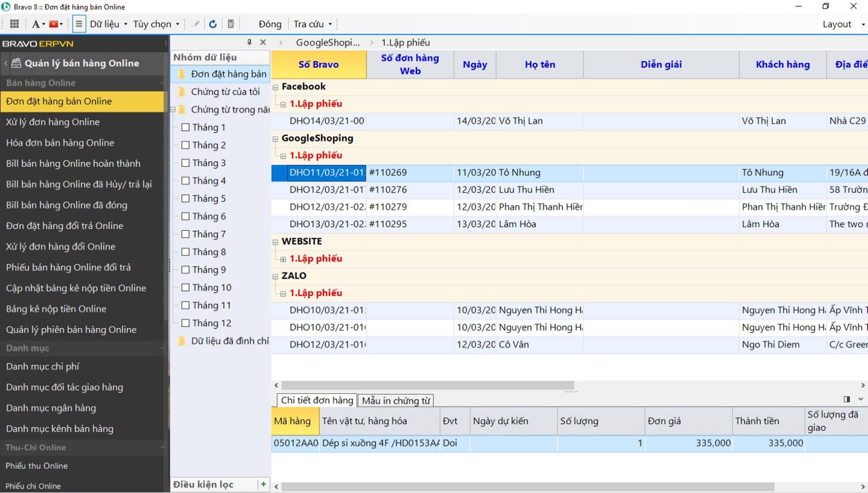Tick the Tháng 9 checkbox
868x493 pixels.
tap(185, 270)
